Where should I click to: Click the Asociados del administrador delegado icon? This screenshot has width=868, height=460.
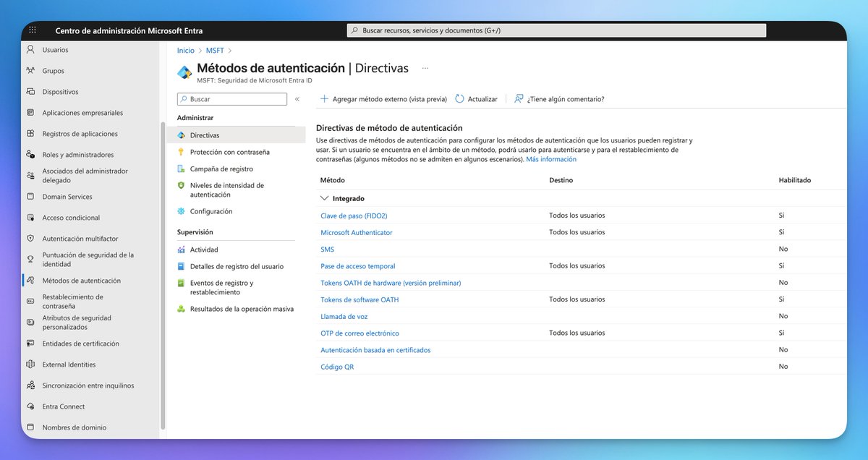click(30, 176)
